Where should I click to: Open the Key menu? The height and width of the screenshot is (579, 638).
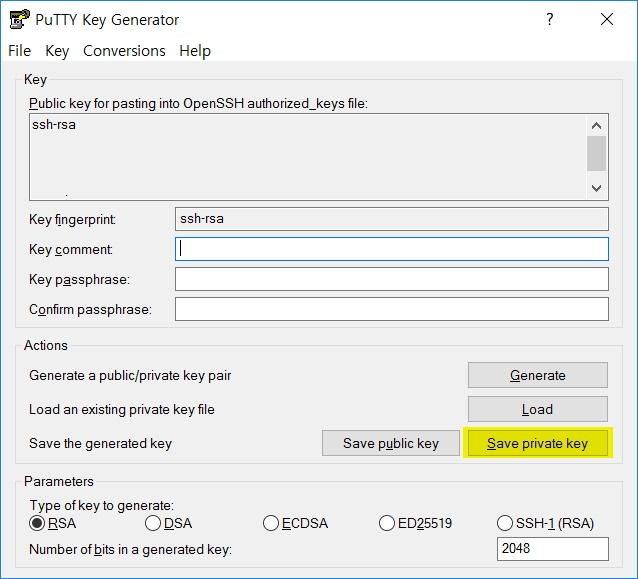pos(57,51)
